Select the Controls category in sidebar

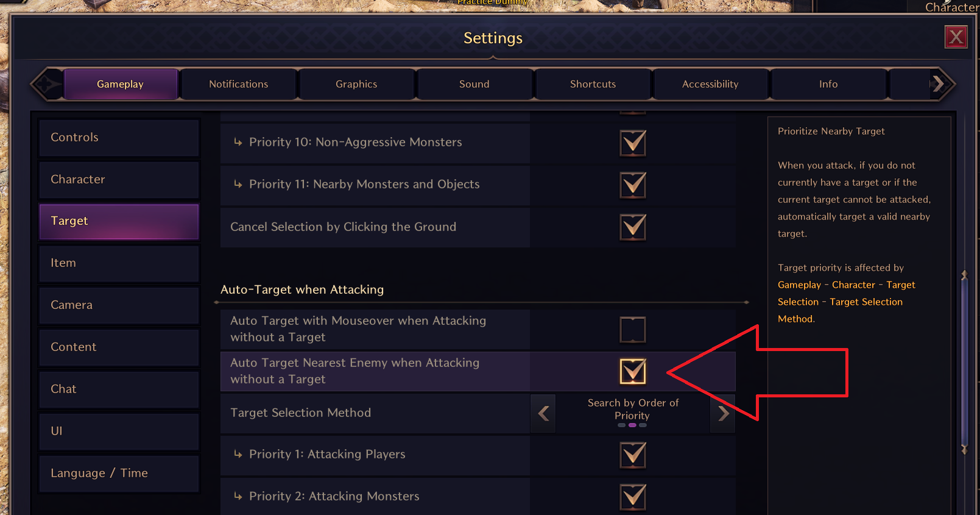(x=119, y=138)
